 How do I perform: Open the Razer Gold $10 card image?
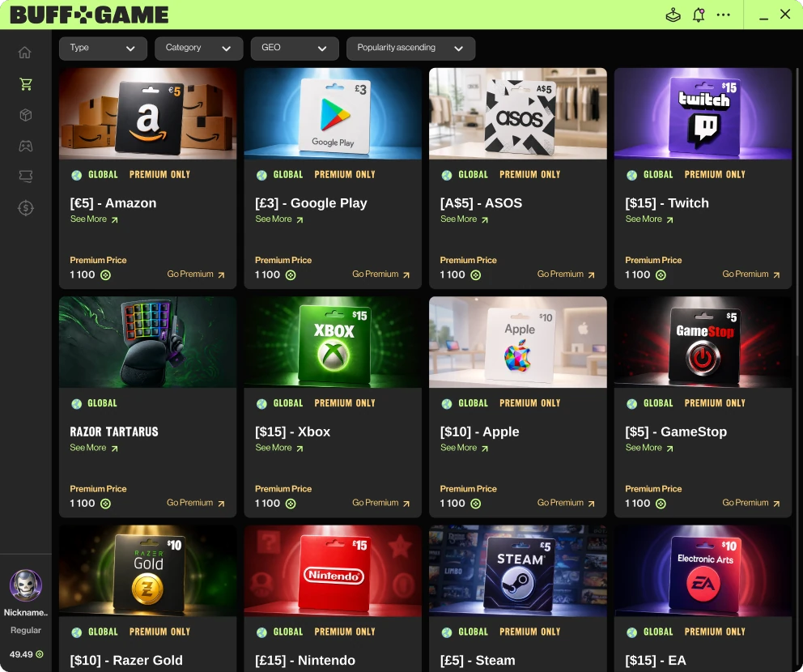[x=147, y=571]
